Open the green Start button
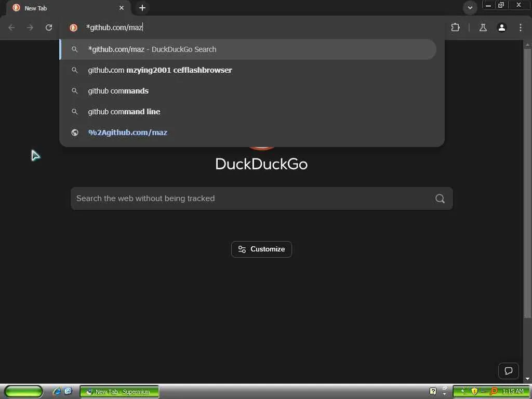532x399 pixels. coord(23,392)
